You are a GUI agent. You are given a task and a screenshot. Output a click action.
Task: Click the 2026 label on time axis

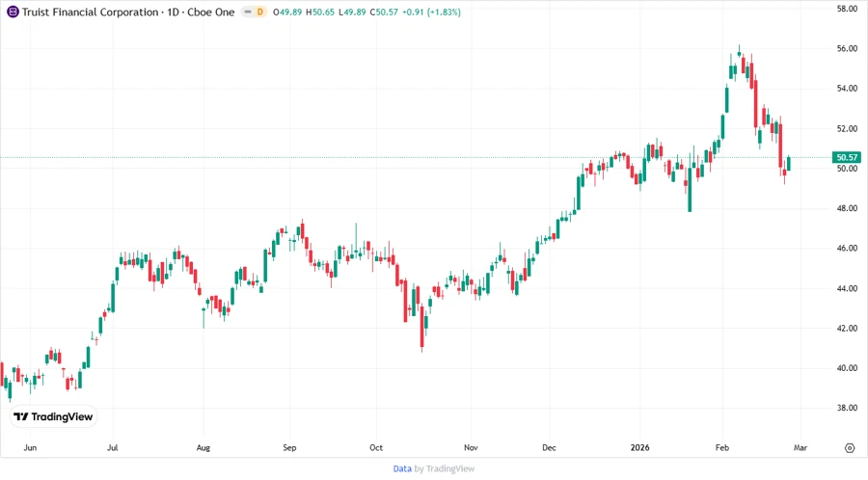pyautogui.click(x=640, y=448)
